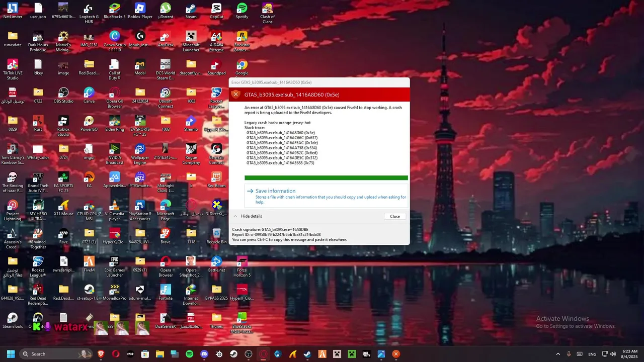
Task: Open volume control in system tray
Action: tap(613, 354)
